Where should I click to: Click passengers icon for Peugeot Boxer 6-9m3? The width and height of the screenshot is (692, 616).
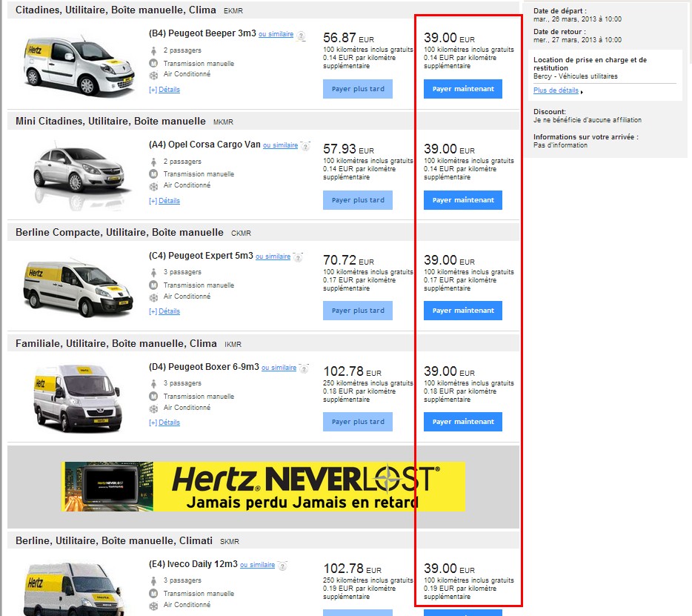click(153, 384)
